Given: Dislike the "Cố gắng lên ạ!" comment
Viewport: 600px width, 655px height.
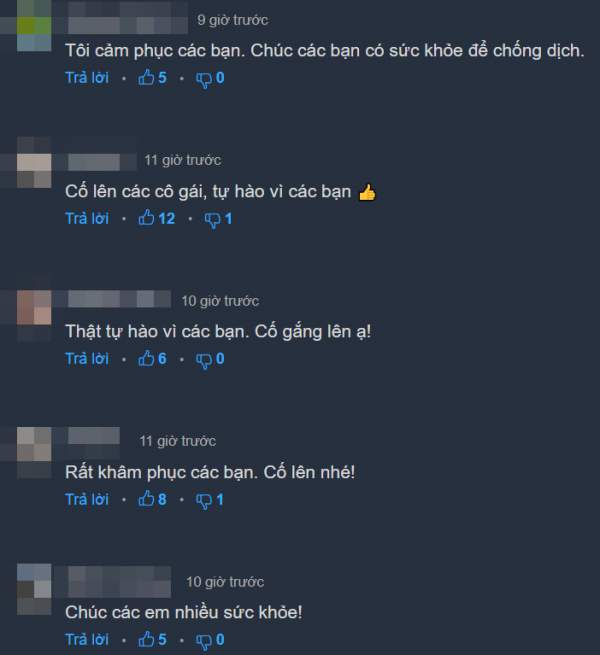Looking at the screenshot, I should pyautogui.click(x=210, y=359).
